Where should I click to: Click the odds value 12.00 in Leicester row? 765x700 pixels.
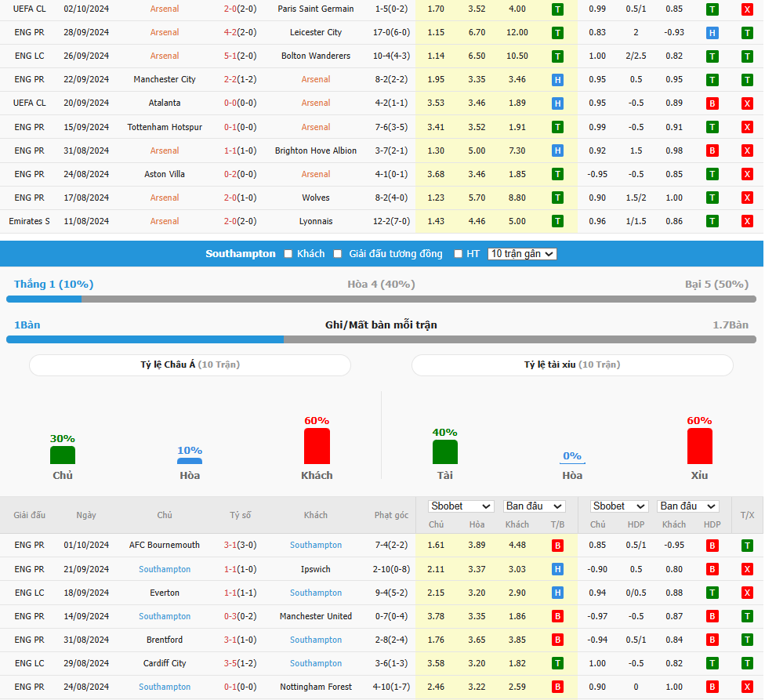[x=517, y=32]
